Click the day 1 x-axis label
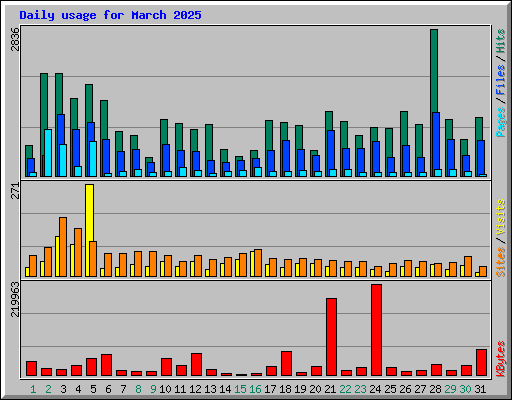This screenshot has height=400, width=512. click(33, 389)
